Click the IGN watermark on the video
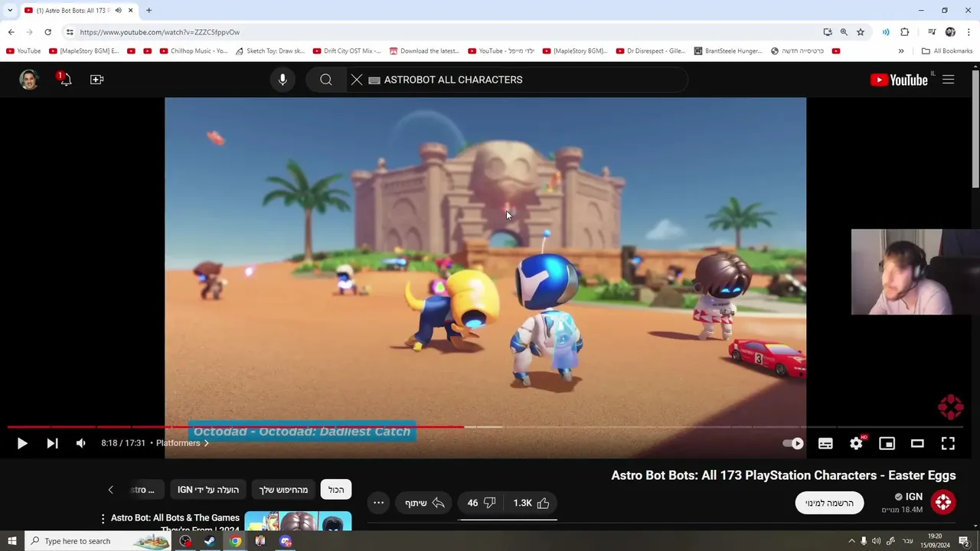The height and width of the screenshot is (551, 980). tap(950, 407)
